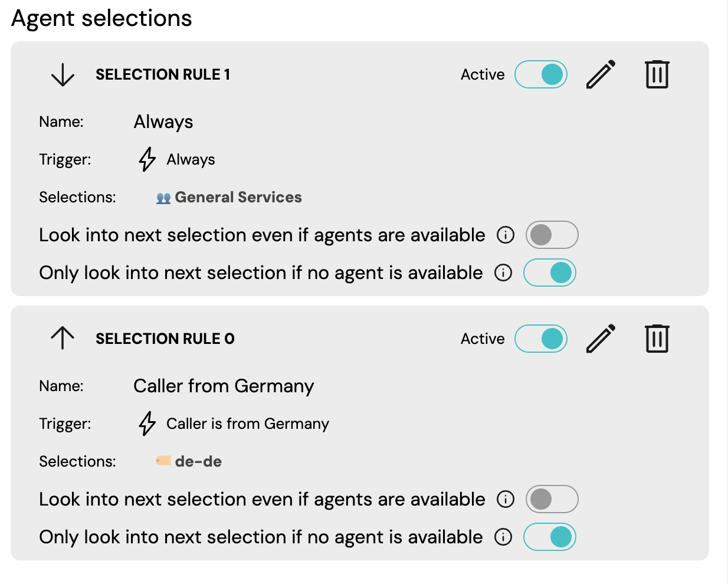Delete Selection Rule 0 via trash icon
This screenshot has width=728, height=584.
pyautogui.click(x=657, y=339)
